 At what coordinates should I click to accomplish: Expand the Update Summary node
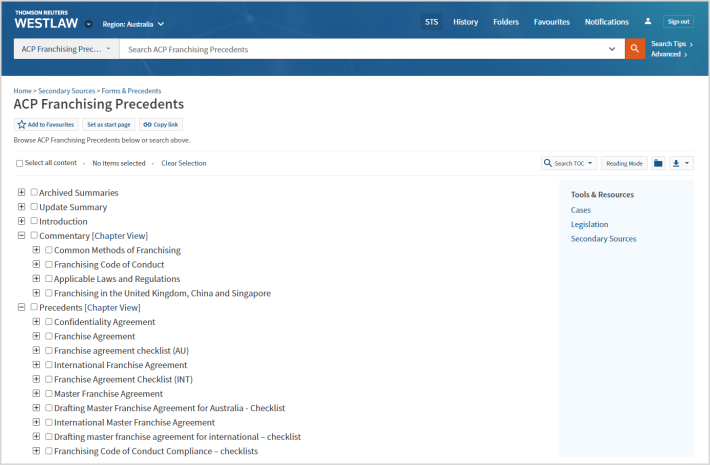[21, 207]
